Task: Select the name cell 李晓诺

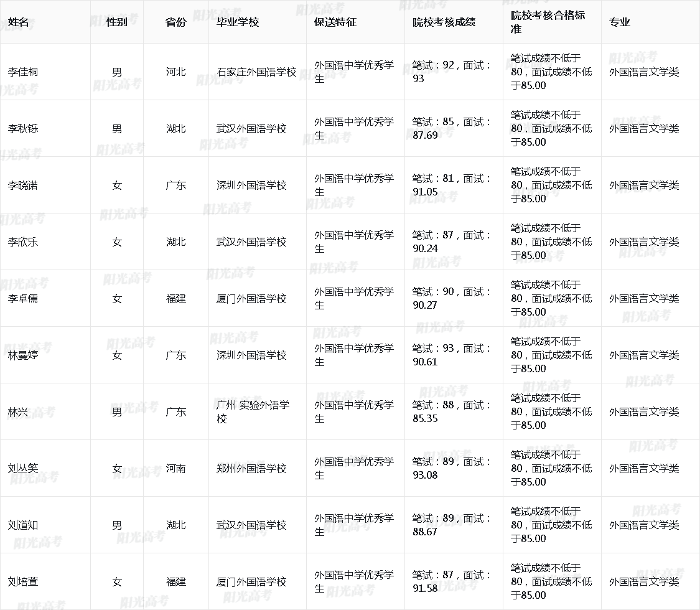Action: click(23, 185)
